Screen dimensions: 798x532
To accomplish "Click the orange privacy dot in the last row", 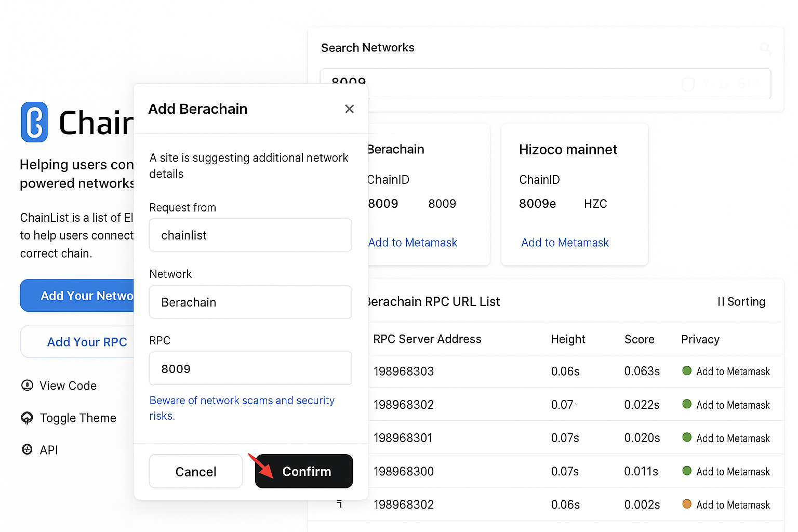I will pos(687,504).
